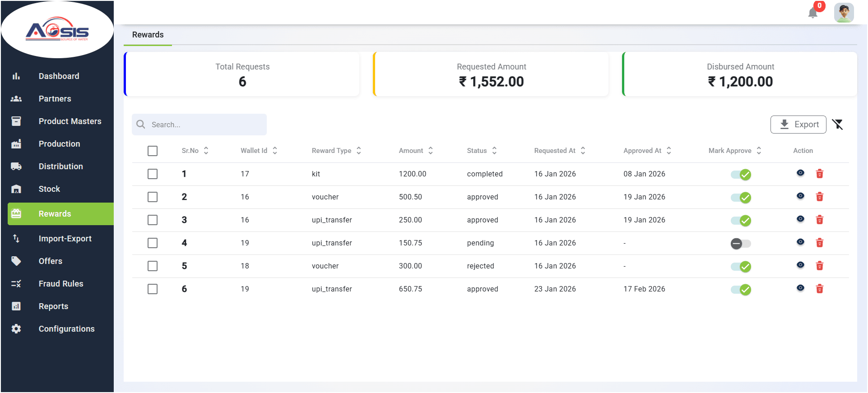Open the notifications bell
Screen dimensions: 868x393
coord(813,13)
